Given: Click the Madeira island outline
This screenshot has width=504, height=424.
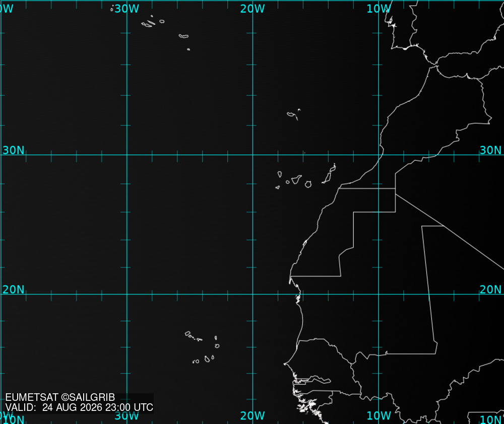Looking at the screenshot, I should (294, 114).
